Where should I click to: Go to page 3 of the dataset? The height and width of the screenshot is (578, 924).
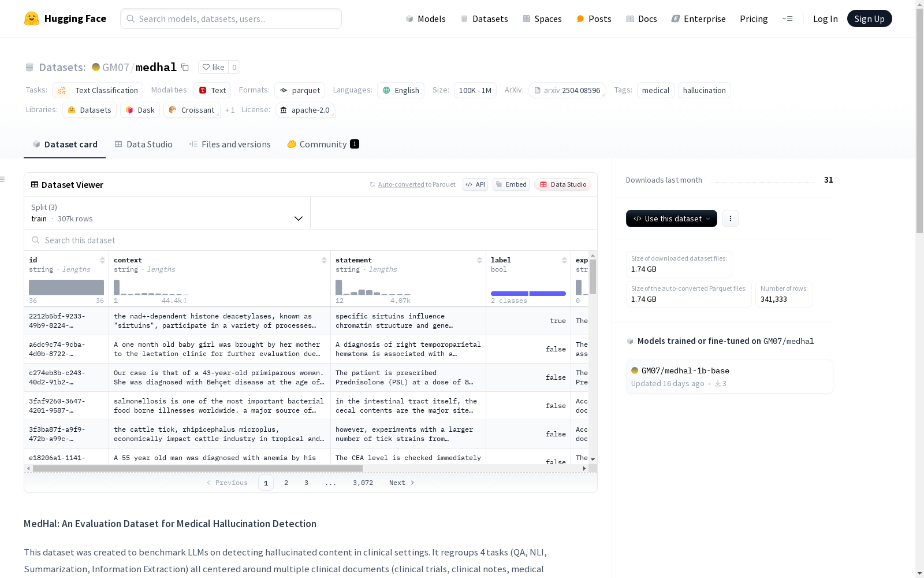[x=306, y=483]
